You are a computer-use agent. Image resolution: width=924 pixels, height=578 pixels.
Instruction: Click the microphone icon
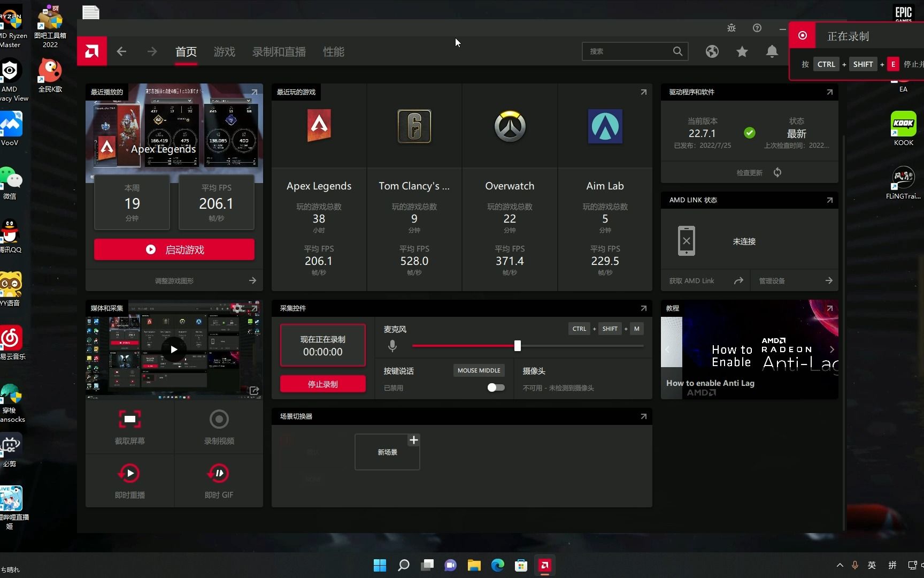[392, 346]
